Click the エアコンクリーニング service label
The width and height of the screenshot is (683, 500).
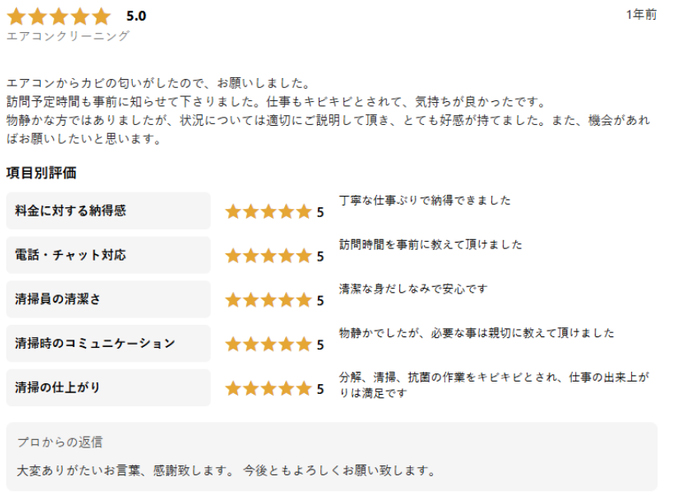click(x=68, y=36)
